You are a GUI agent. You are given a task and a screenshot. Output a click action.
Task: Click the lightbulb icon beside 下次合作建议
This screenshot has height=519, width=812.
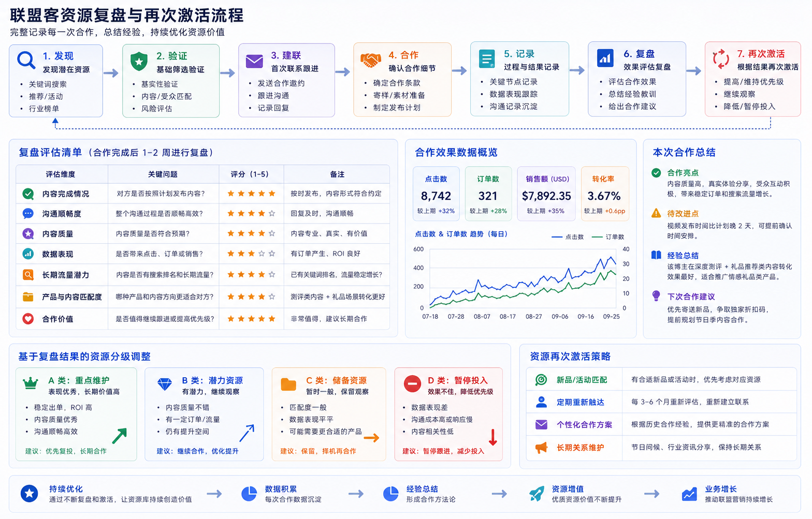pos(656,296)
